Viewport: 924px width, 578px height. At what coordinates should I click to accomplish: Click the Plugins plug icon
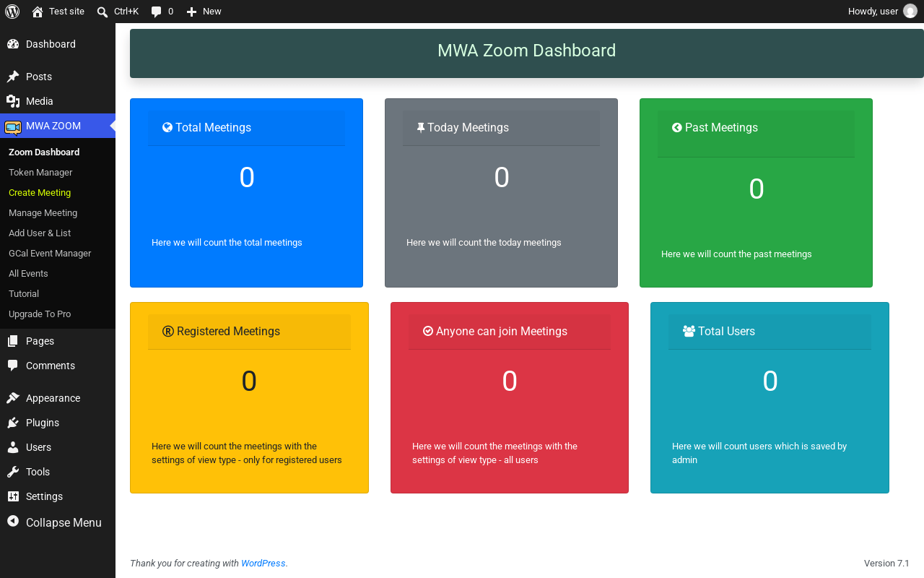(13, 423)
